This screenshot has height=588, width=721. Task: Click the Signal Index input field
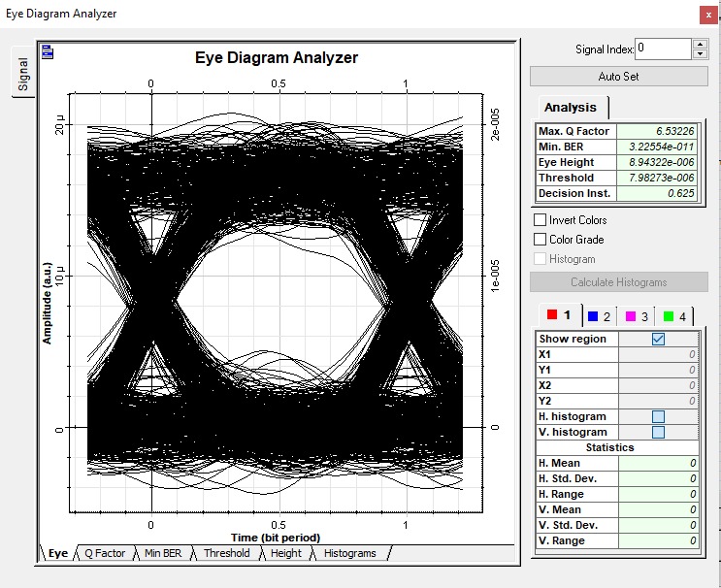coord(663,49)
